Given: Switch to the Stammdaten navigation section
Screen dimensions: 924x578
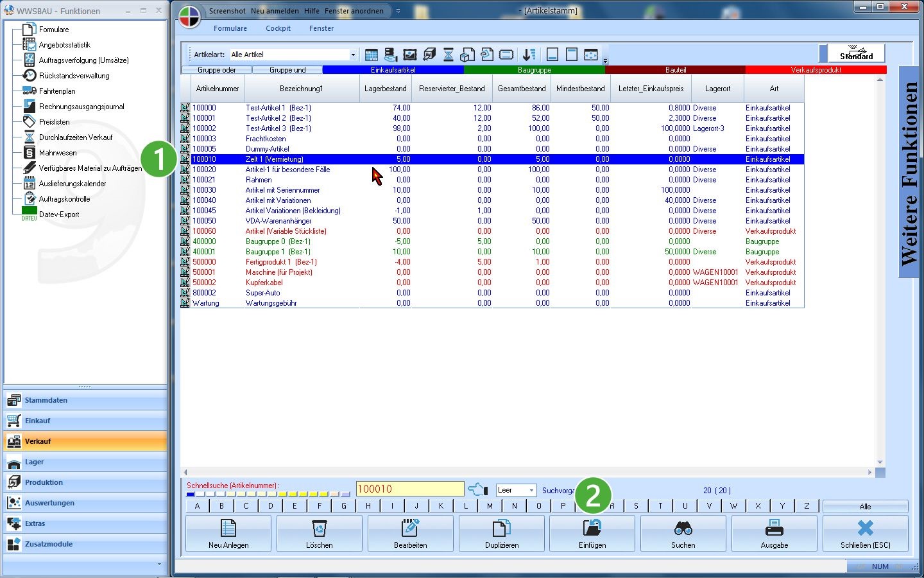Looking at the screenshot, I should [x=85, y=400].
